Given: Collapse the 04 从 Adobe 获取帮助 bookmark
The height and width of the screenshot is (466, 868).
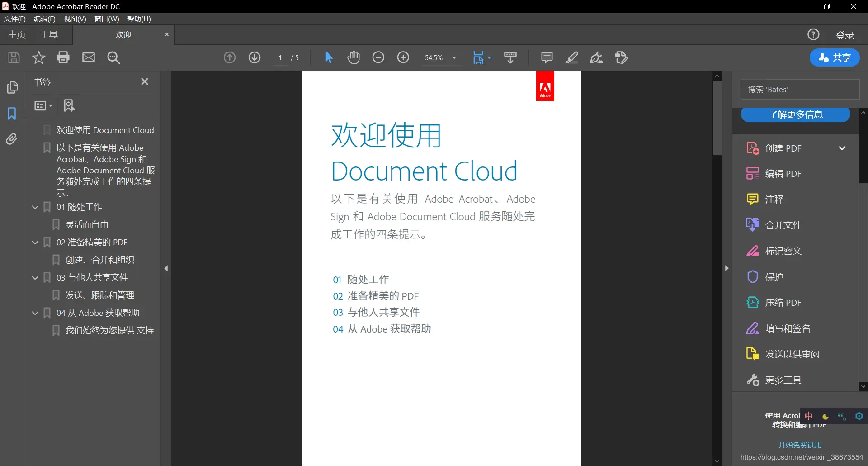Looking at the screenshot, I should 35,313.
